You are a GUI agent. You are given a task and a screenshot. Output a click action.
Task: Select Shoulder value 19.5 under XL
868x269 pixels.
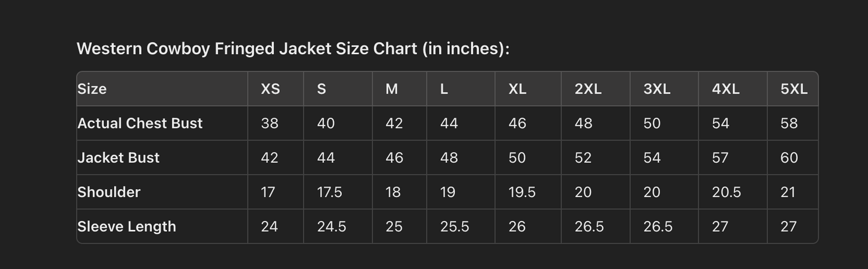[521, 192]
